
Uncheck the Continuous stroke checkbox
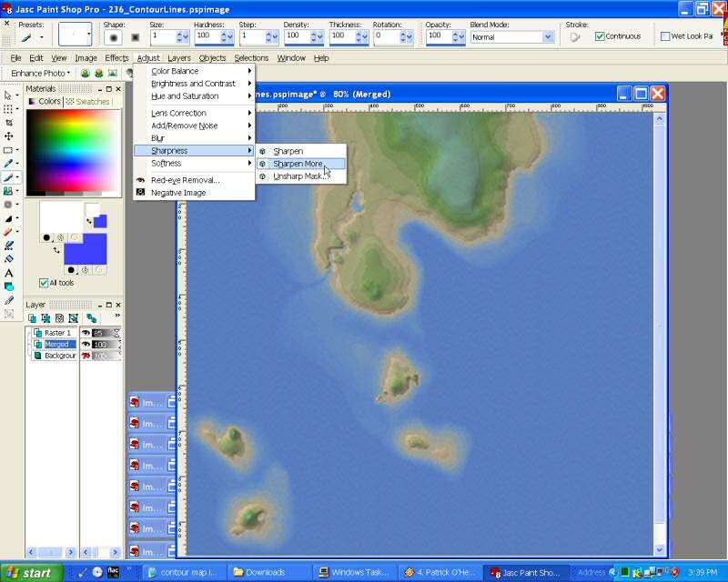(600, 37)
